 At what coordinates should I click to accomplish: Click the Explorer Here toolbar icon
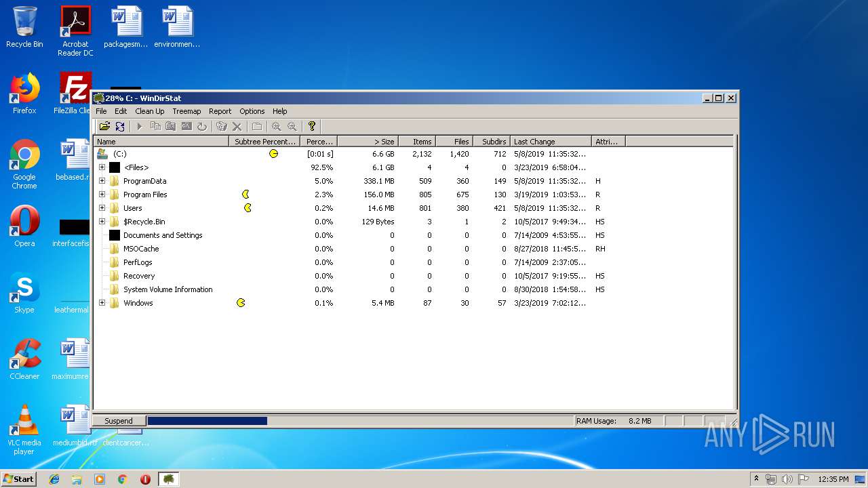(x=171, y=126)
